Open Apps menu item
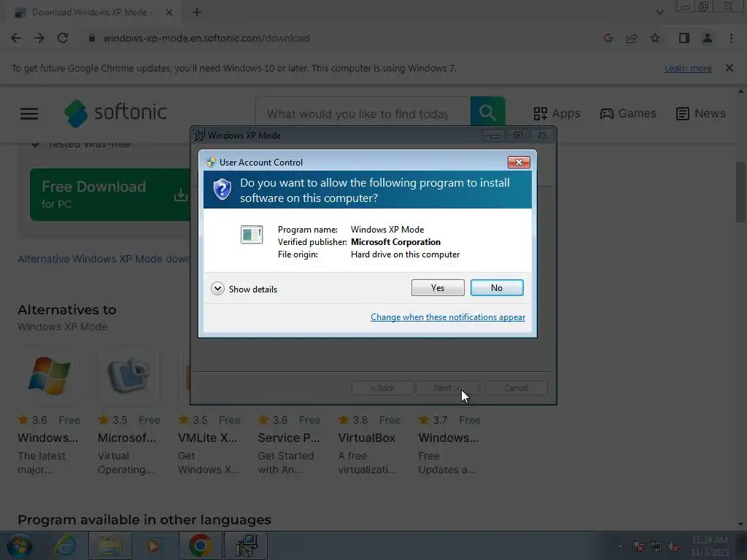The height and width of the screenshot is (560, 747). tap(557, 113)
